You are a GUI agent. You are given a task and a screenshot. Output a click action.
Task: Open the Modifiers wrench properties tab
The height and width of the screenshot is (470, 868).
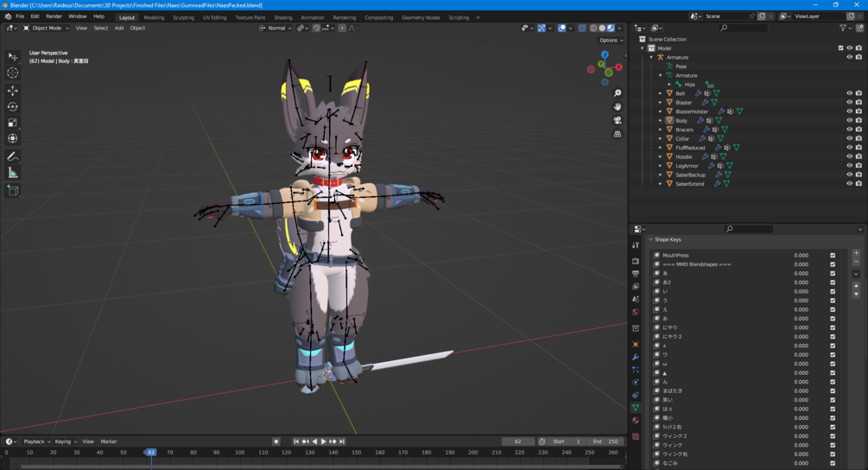pos(636,357)
